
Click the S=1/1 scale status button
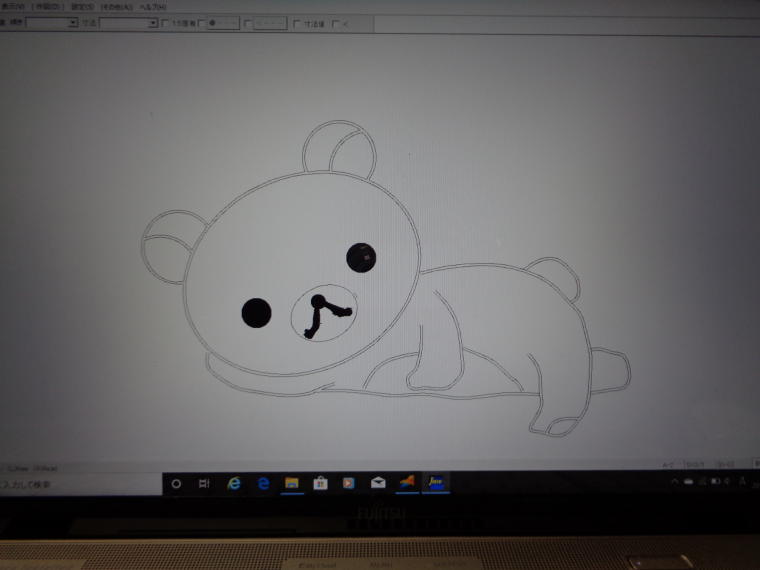695,465
